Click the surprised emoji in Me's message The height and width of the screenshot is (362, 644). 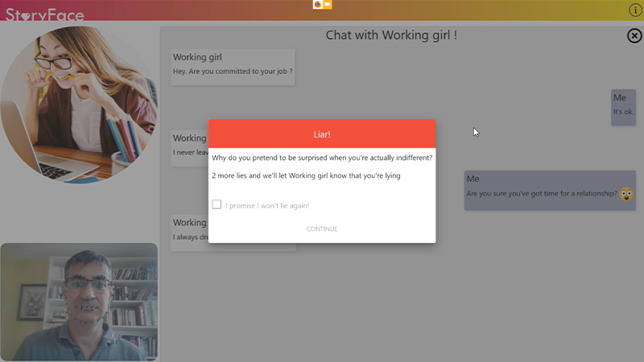click(x=626, y=194)
